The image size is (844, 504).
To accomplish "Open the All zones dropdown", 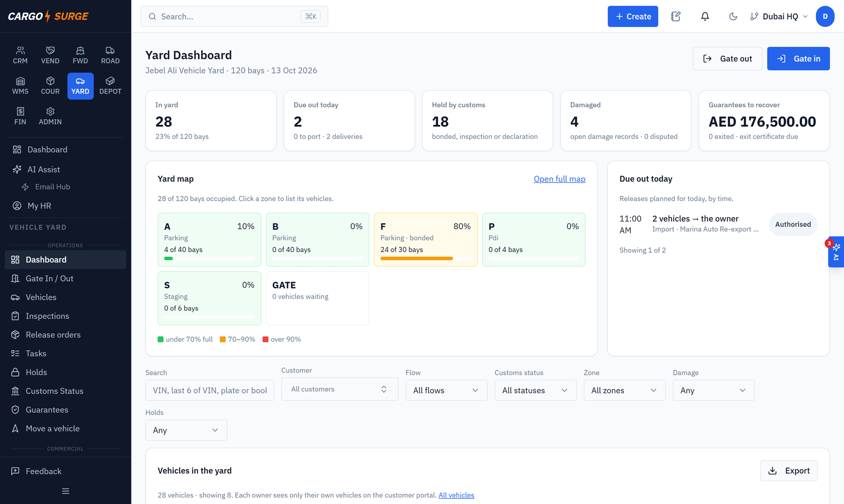I will 624,390.
